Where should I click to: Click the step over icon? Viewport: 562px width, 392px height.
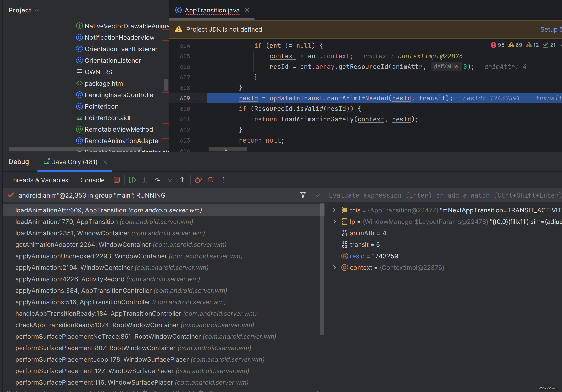click(157, 180)
